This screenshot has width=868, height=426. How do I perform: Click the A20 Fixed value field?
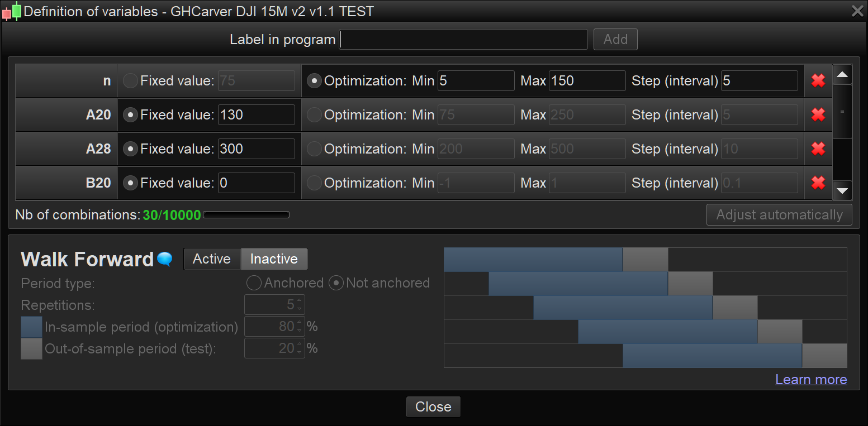click(256, 115)
